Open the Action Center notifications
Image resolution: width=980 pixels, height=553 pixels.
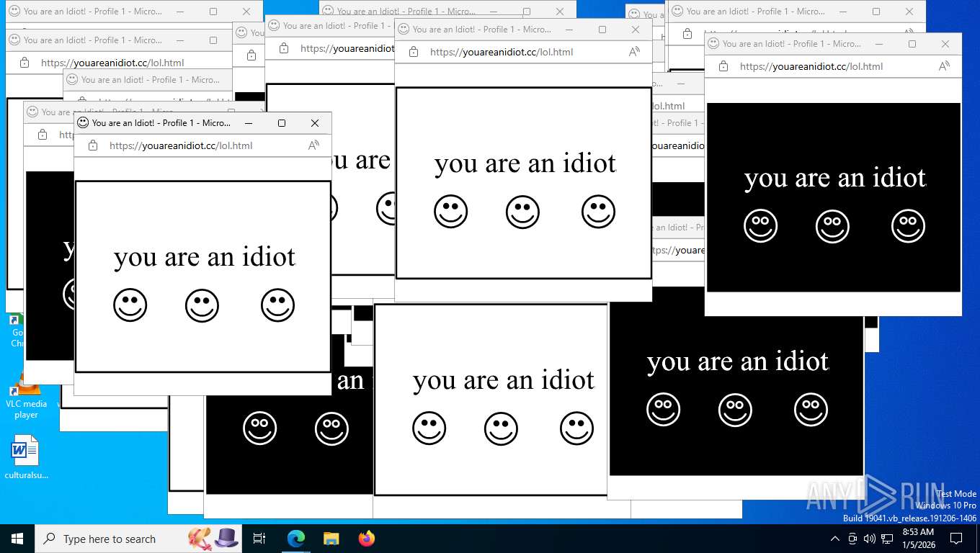[956, 539]
